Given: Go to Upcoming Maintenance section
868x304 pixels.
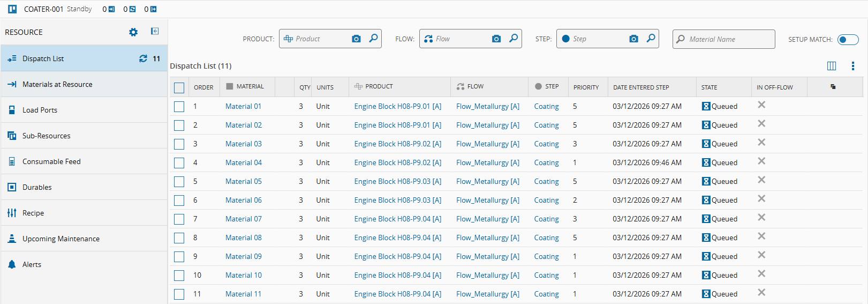Looking at the screenshot, I should [61, 239].
